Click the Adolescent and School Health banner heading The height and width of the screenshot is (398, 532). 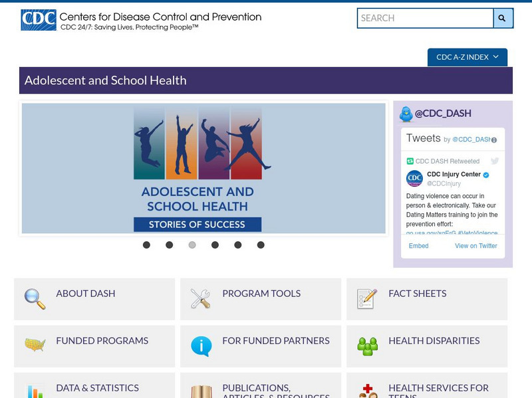pyautogui.click(x=106, y=80)
